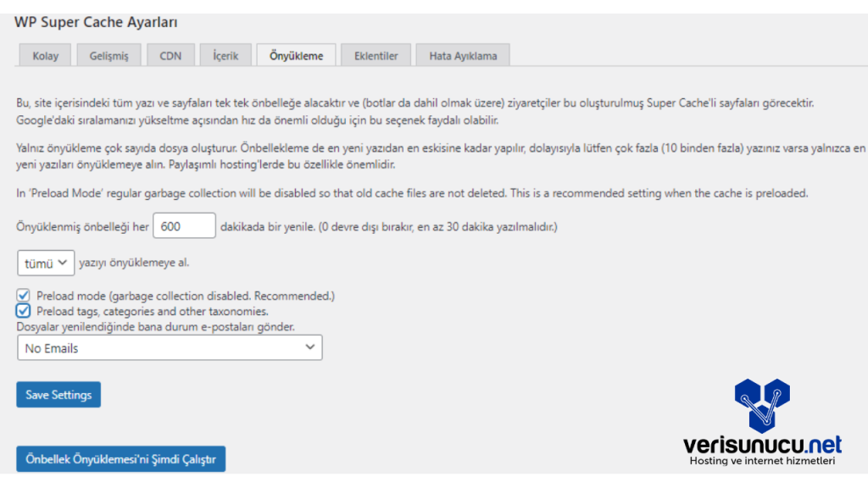Open the Gelişmiş tab

(x=108, y=56)
